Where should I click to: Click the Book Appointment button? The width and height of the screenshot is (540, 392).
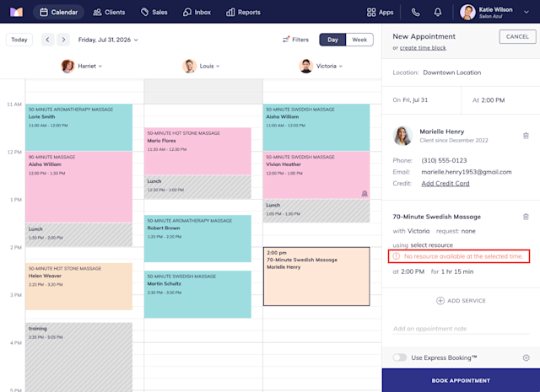tap(461, 380)
